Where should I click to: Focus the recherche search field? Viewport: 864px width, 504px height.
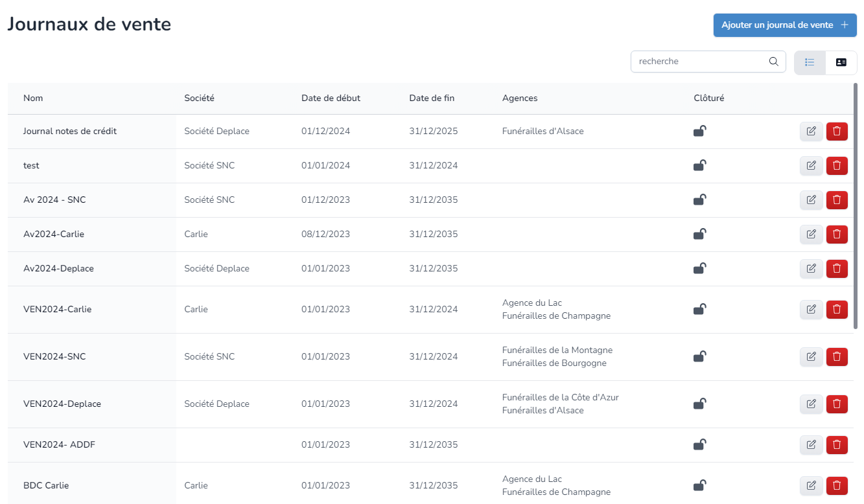coord(699,62)
